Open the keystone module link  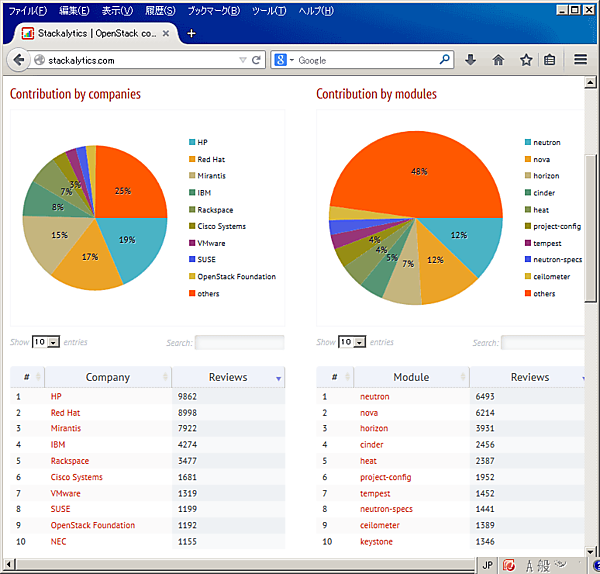coord(376,541)
